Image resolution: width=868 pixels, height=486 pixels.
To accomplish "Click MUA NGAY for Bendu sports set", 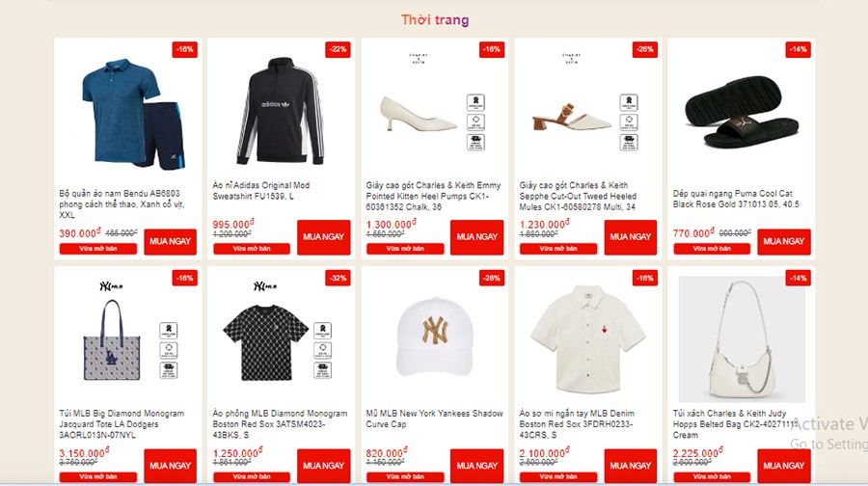I will (x=170, y=241).
